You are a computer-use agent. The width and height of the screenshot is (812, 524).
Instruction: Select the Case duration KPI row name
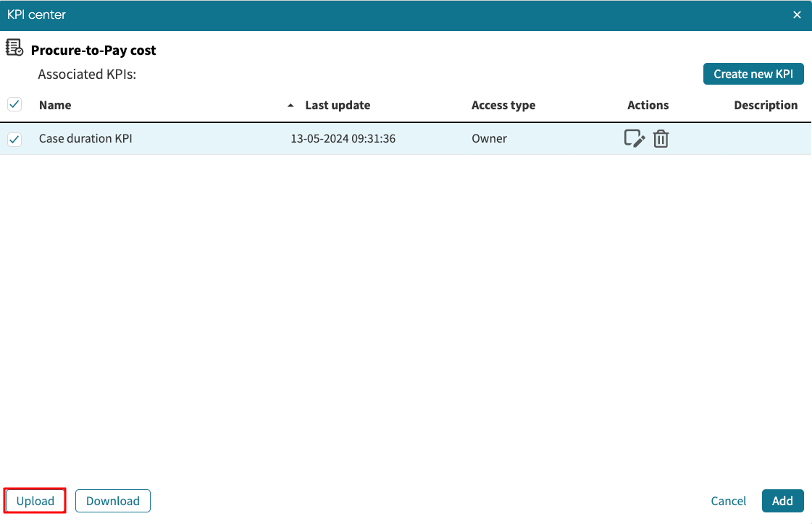point(85,139)
